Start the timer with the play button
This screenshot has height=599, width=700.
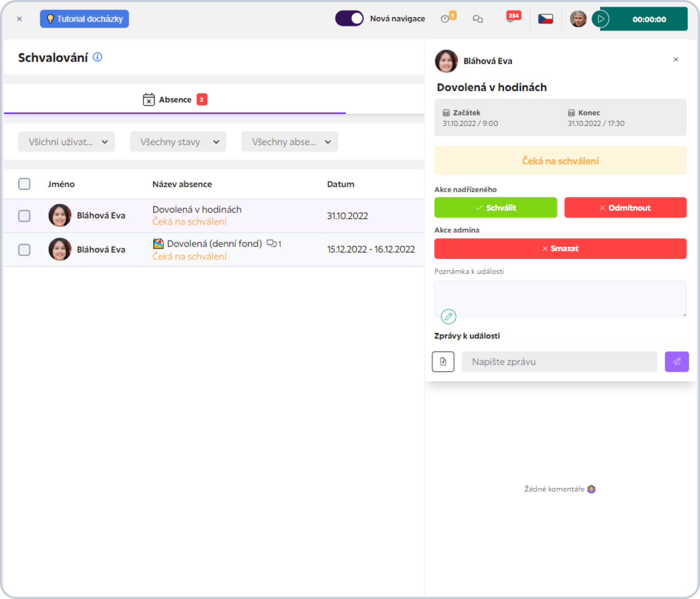pos(601,19)
